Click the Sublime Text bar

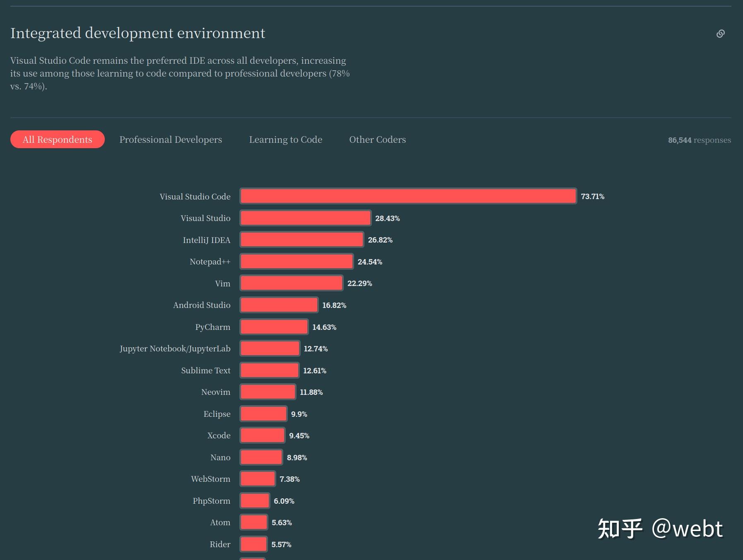(x=269, y=370)
